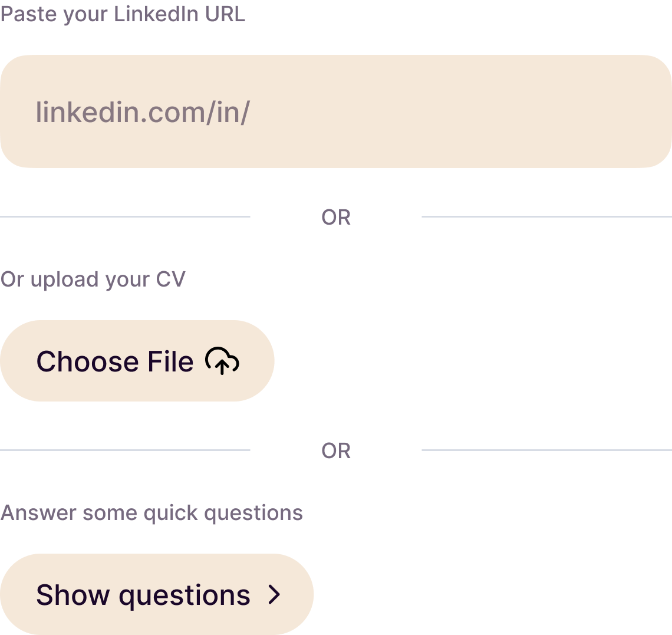672x635 pixels.
Task: Click the 'Or upload your CV' label
Action: 93,279
